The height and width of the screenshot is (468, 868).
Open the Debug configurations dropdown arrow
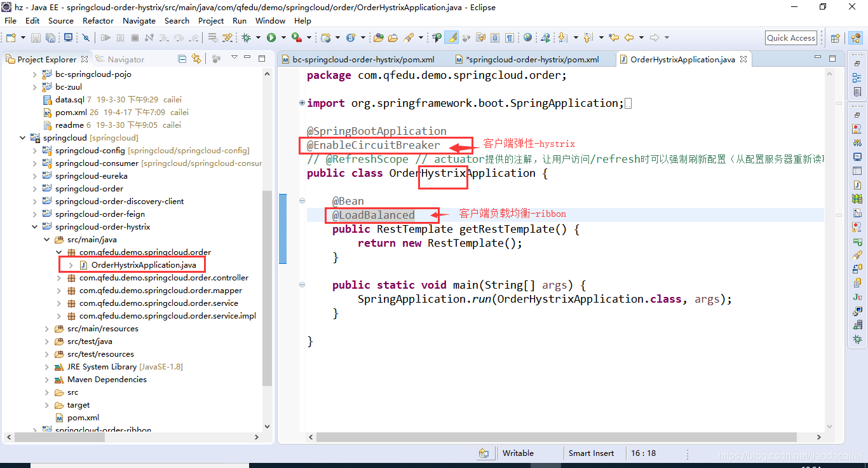tap(258, 38)
